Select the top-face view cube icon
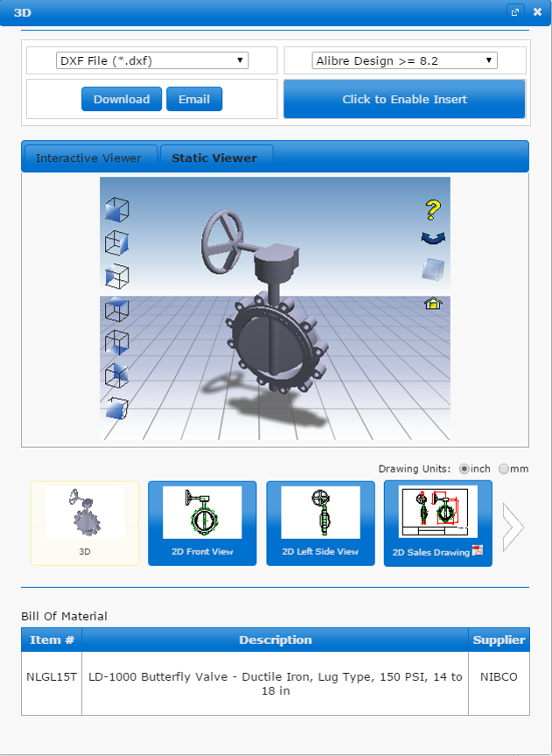Screen dimensions: 552x756 click(116, 309)
